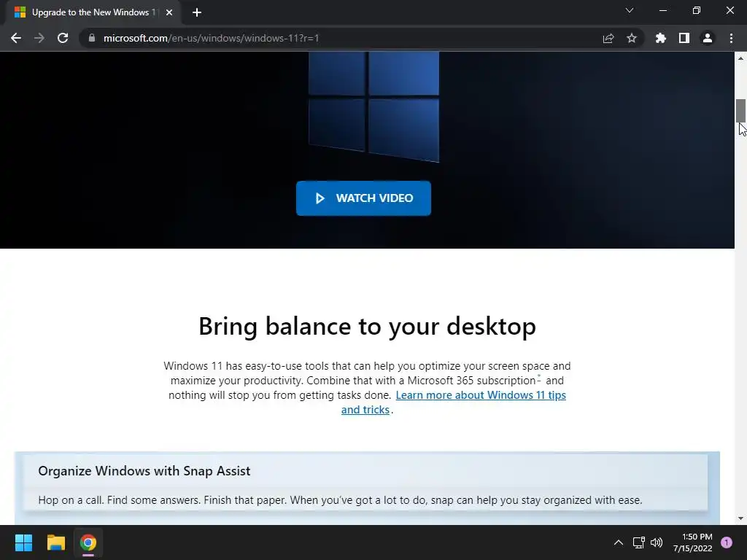This screenshot has height=560, width=747.
Task: Click the page scrollbar thumb
Action: click(741, 111)
